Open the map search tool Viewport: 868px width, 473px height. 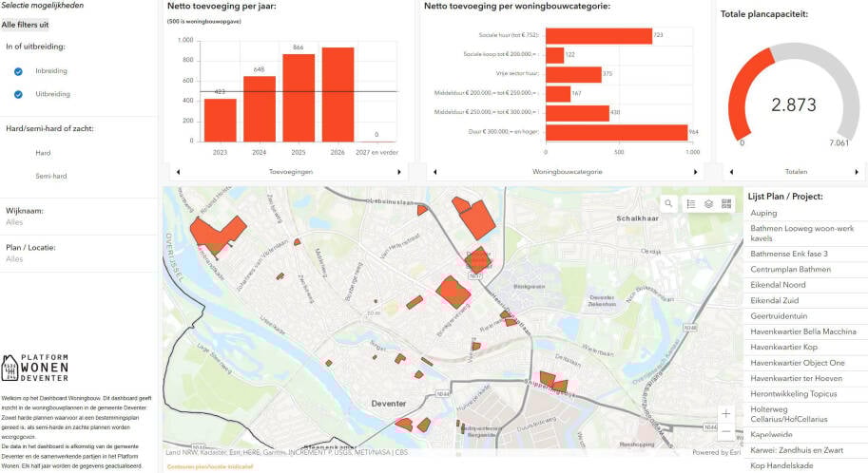(668, 203)
